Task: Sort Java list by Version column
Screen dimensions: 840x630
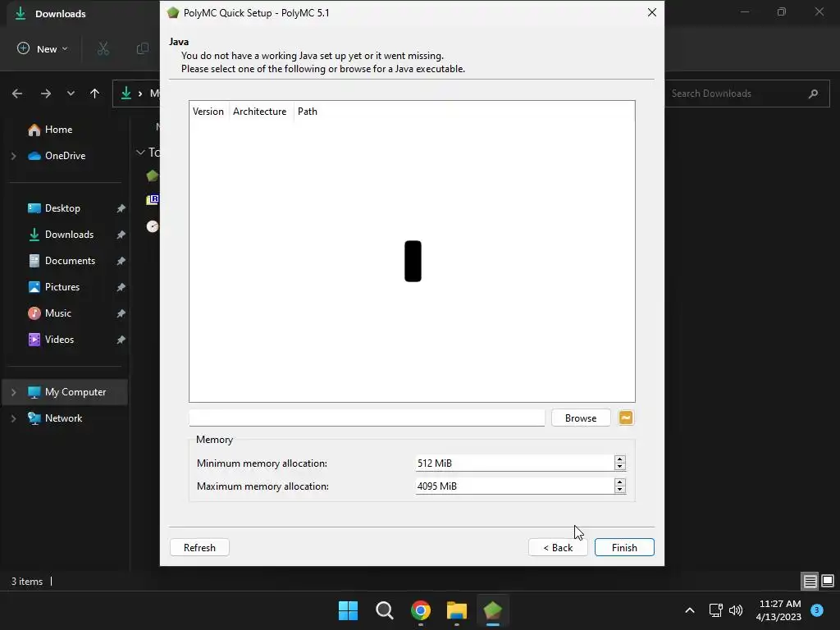Action: 208,112
